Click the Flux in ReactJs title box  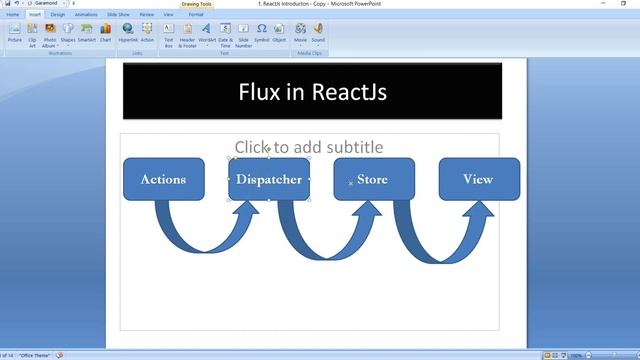(x=313, y=91)
